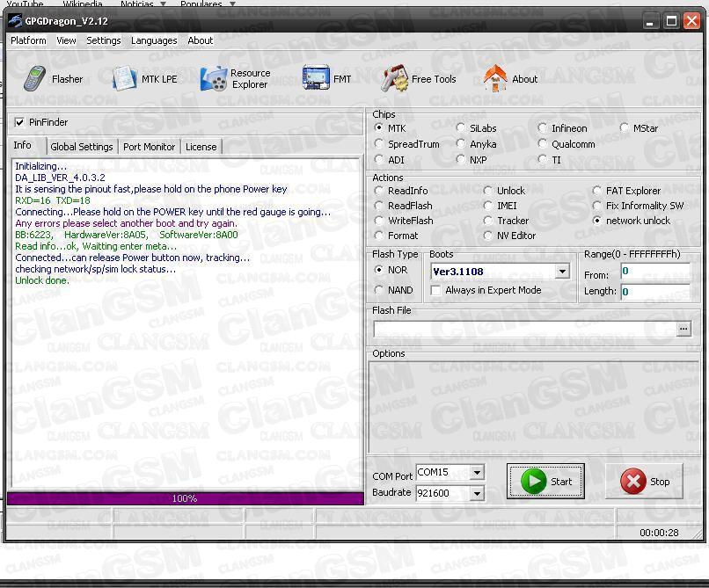The image size is (709, 588).
Task: Click the red Stop cross icon
Action: point(633,482)
